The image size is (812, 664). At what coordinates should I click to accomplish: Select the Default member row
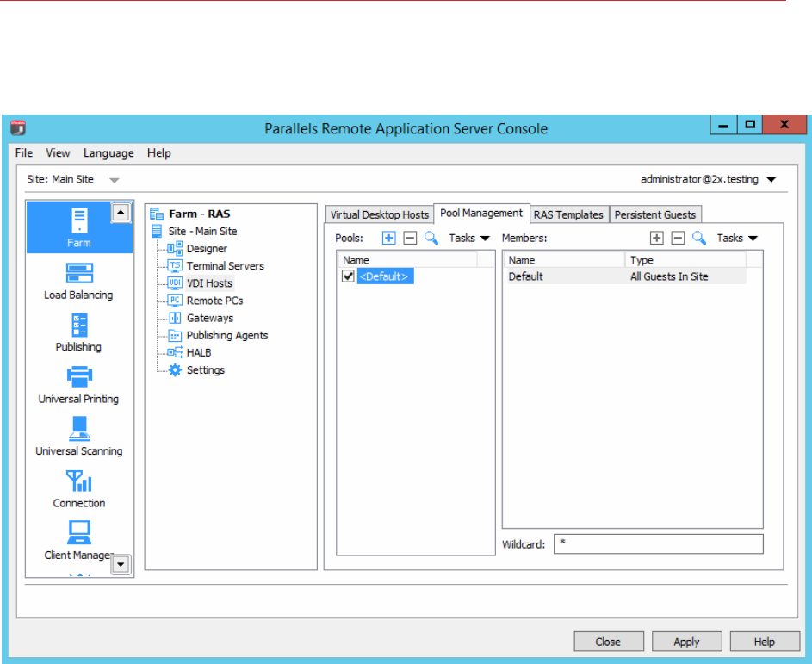[627, 276]
